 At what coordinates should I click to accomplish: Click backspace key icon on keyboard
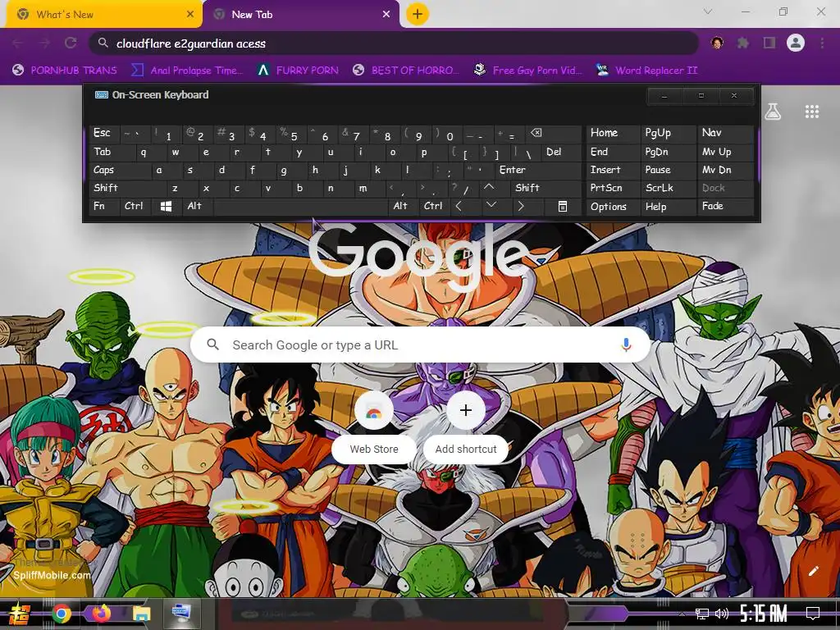click(552, 133)
